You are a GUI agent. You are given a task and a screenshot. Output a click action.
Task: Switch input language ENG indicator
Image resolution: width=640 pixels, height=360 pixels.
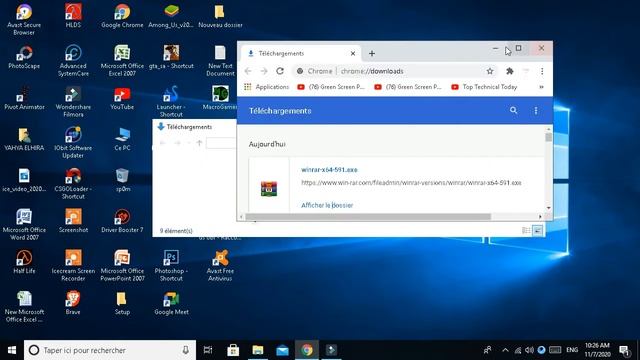point(572,350)
